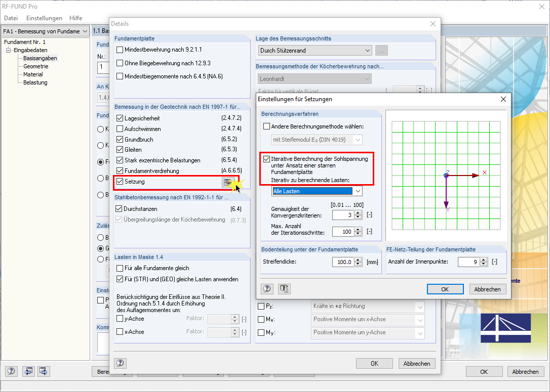
Task: Enable Aufschwimmen checkbox
Action: (x=120, y=129)
